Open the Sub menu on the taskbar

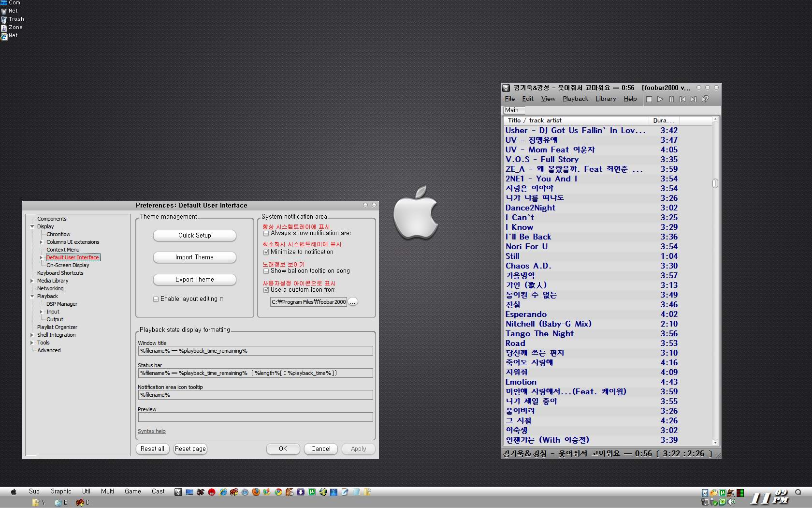pos(34,492)
